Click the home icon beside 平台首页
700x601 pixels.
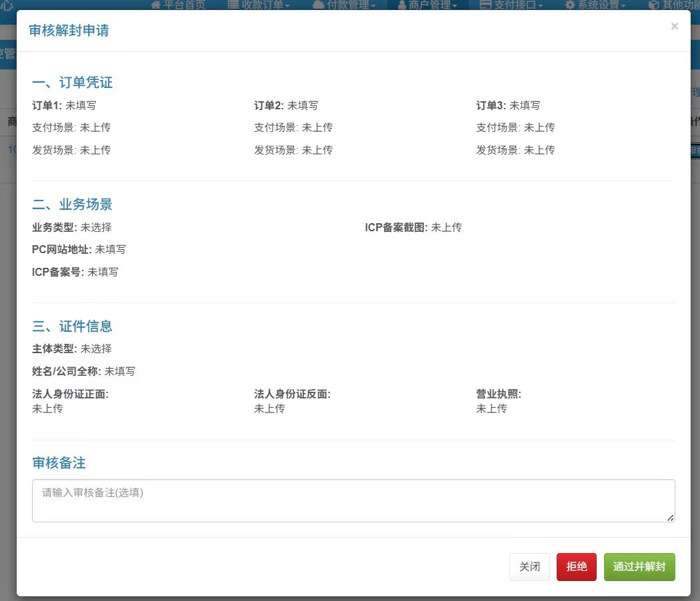[x=156, y=5]
